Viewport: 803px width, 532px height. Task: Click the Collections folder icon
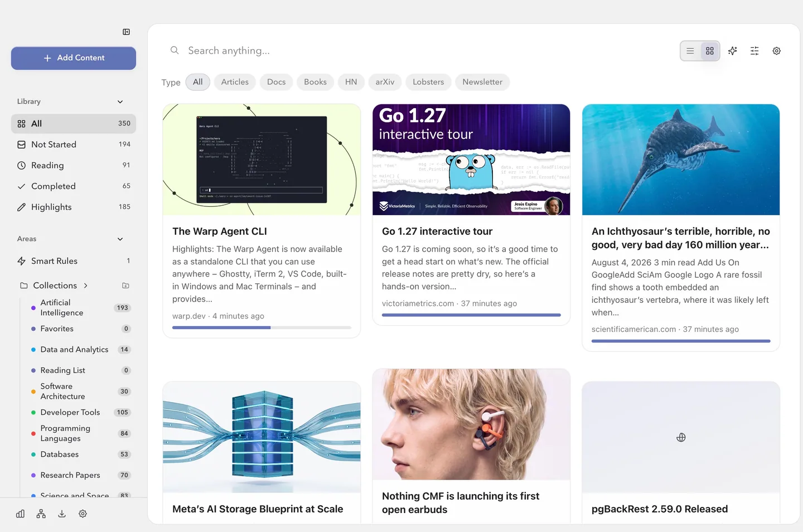click(x=24, y=286)
